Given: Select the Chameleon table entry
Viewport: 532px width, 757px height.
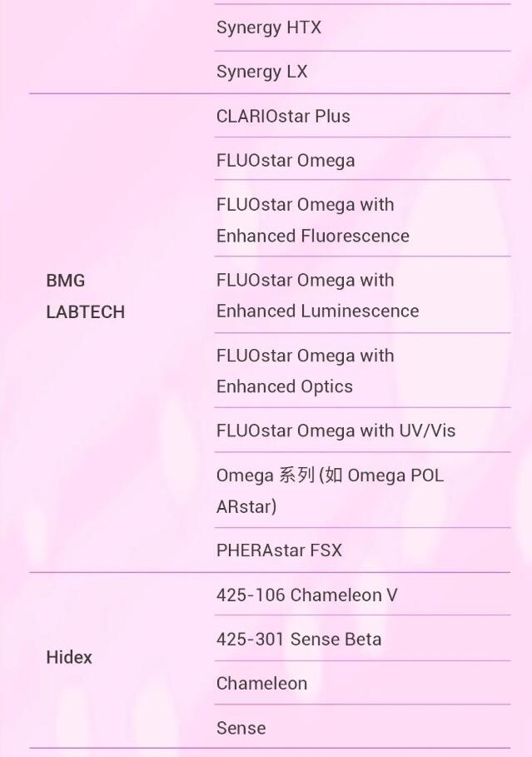Looking at the screenshot, I should [x=261, y=683].
